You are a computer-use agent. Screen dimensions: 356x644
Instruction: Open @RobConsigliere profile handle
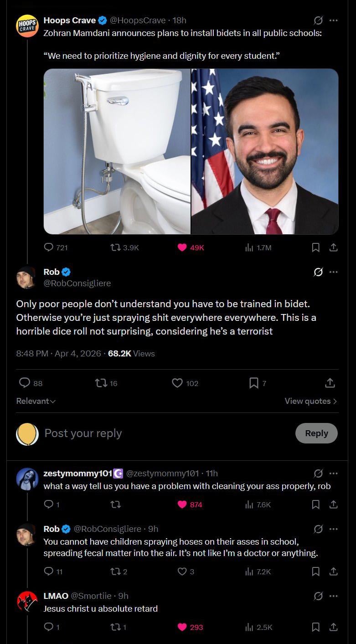click(x=77, y=283)
